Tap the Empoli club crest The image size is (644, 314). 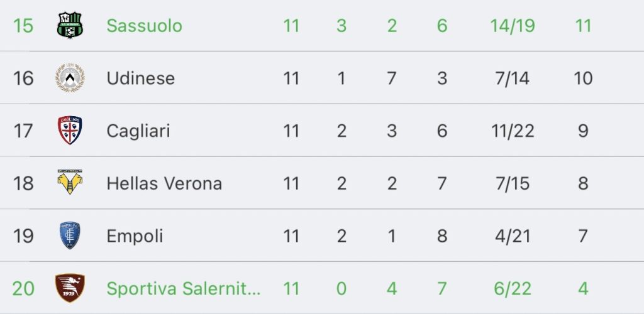[70, 235]
